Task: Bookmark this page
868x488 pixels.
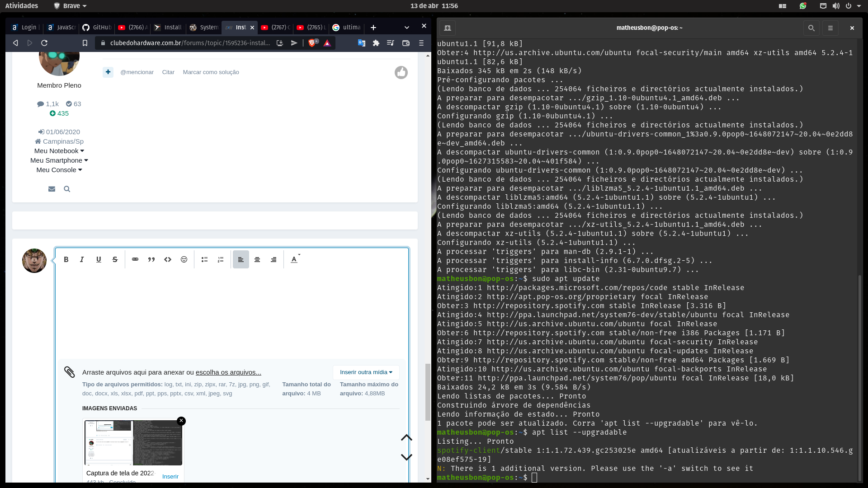Action: [x=85, y=43]
